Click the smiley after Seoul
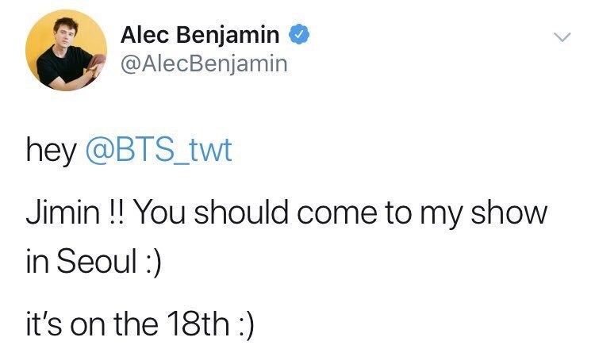 pyautogui.click(x=153, y=262)
